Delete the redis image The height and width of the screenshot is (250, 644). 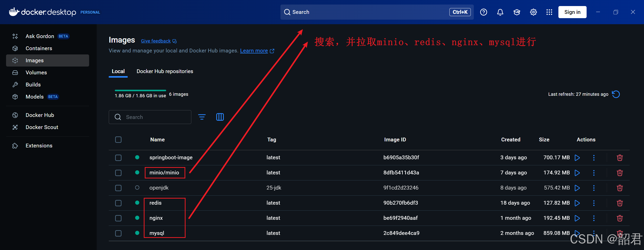tap(620, 203)
